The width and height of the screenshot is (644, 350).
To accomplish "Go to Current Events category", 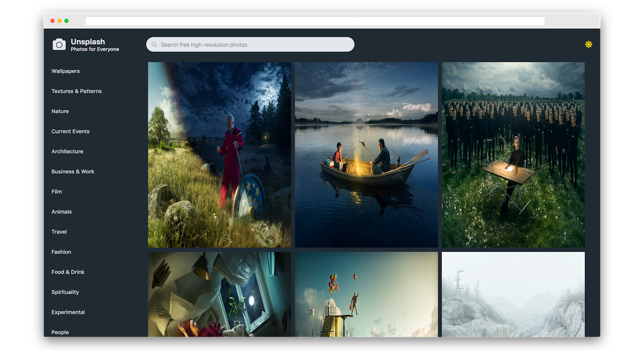I will (x=70, y=132).
